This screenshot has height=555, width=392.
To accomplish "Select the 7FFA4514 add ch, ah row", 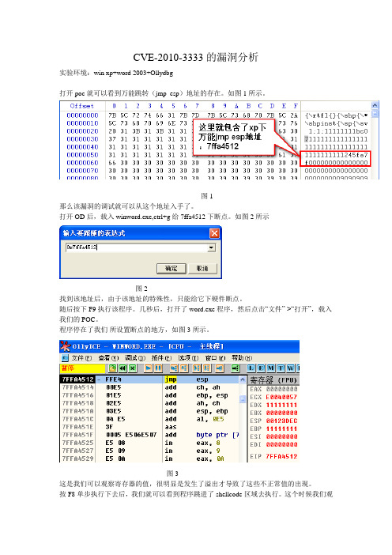I will (149, 387).
